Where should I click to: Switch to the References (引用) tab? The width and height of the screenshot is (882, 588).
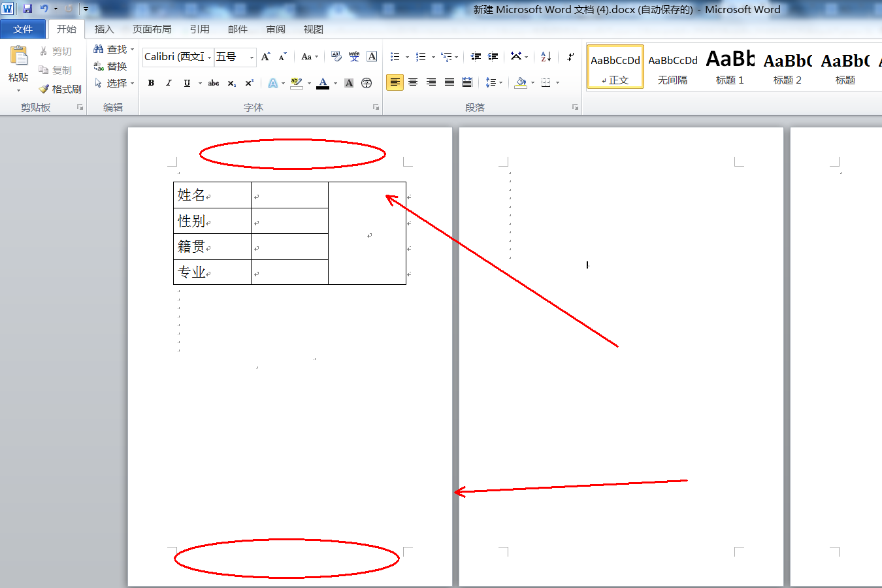point(199,29)
